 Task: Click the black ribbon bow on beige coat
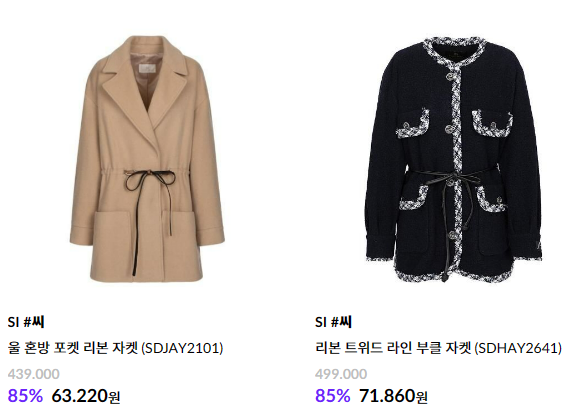click(151, 180)
